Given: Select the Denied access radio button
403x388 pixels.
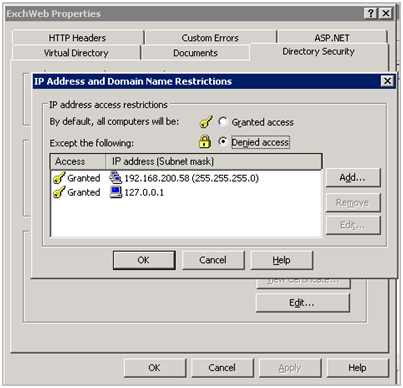Looking at the screenshot, I should click(x=223, y=142).
